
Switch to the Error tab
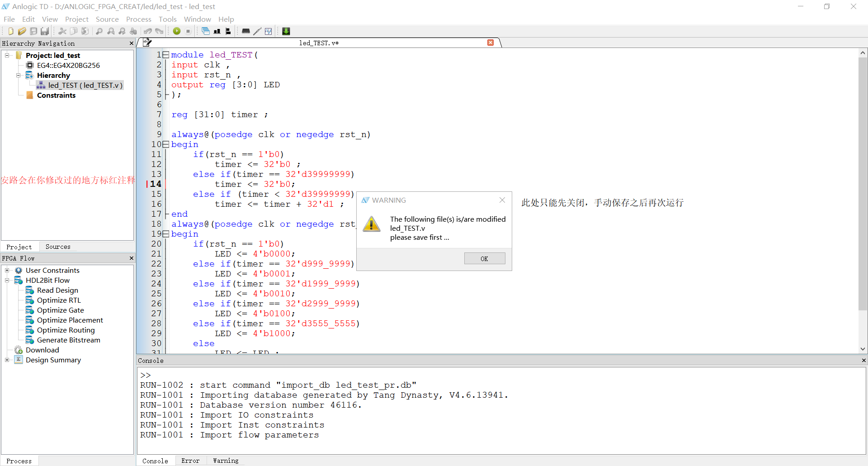[190, 461]
